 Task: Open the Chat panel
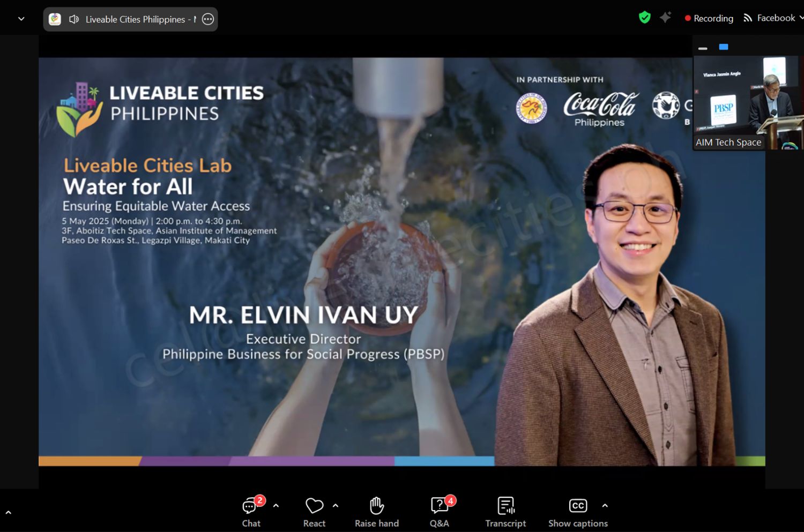[250, 512]
